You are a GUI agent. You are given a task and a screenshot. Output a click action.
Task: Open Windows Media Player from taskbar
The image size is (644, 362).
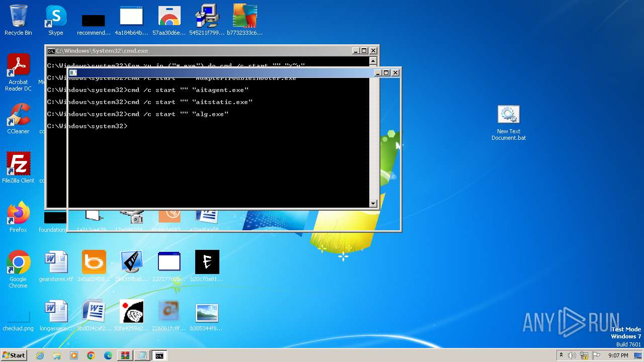74,355
